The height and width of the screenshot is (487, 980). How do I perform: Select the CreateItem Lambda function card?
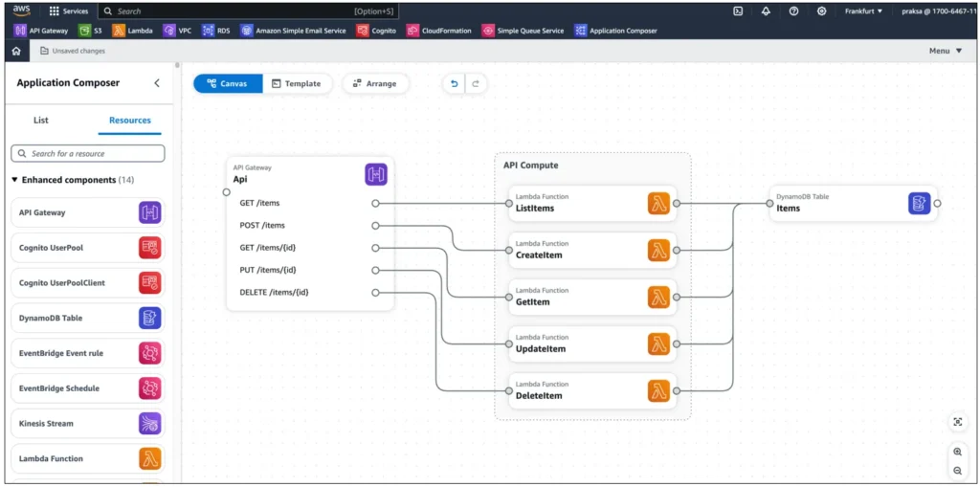tap(592, 250)
